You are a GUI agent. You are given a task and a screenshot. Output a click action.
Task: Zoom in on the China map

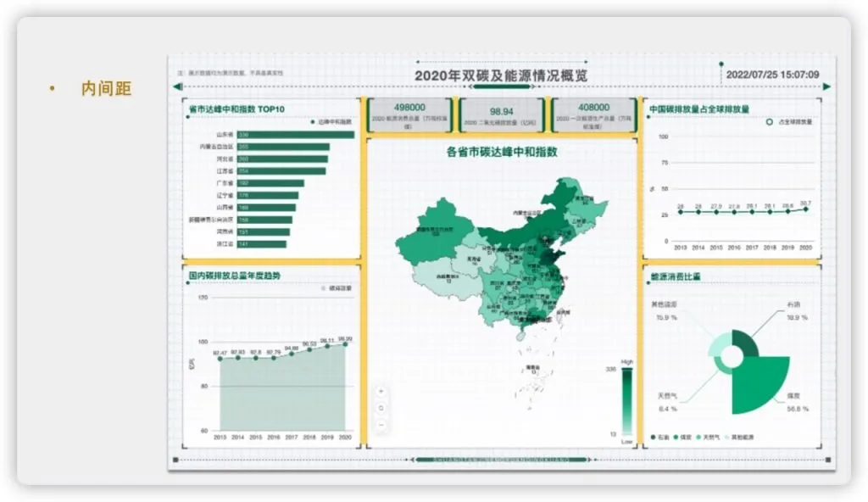[x=381, y=391]
